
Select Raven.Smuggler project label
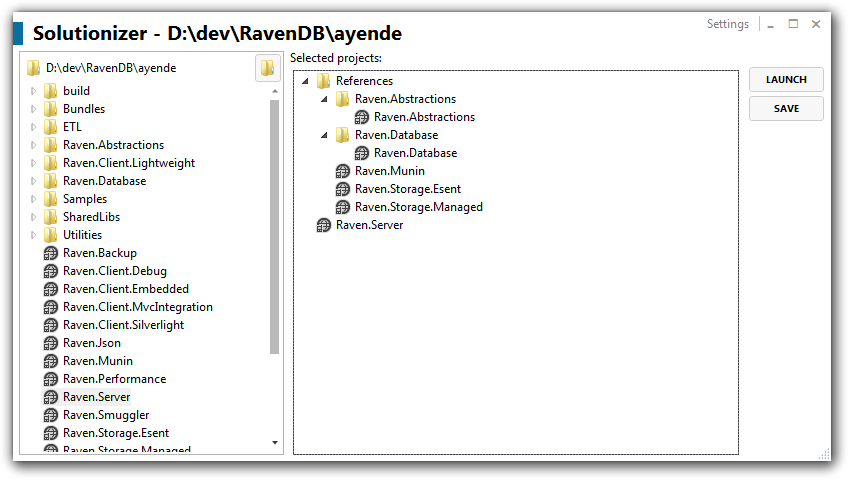click(106, 415)
